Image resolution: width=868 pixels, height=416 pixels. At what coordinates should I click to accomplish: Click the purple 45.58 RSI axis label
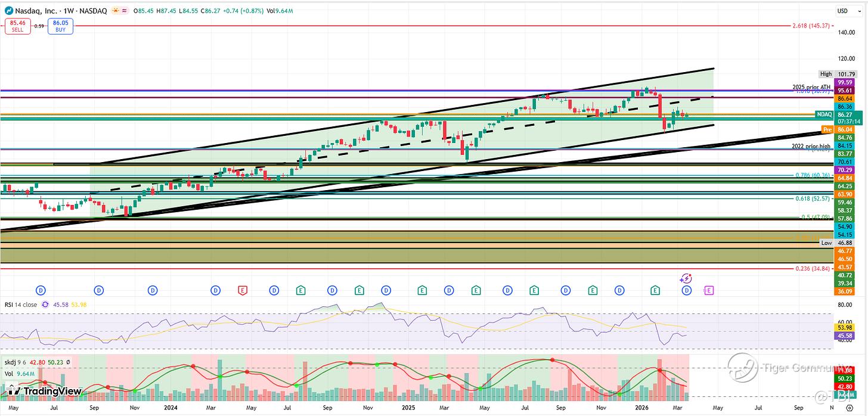point(845,336)
